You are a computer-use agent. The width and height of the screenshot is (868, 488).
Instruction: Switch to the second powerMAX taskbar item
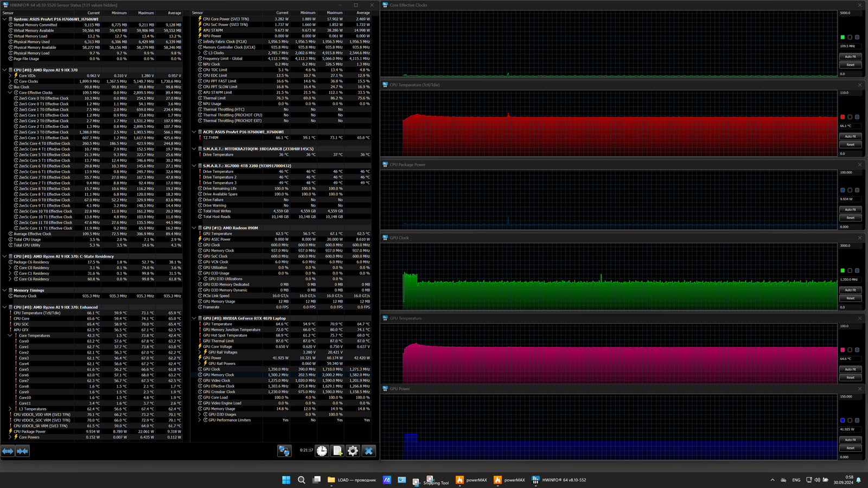pos(509,480)
